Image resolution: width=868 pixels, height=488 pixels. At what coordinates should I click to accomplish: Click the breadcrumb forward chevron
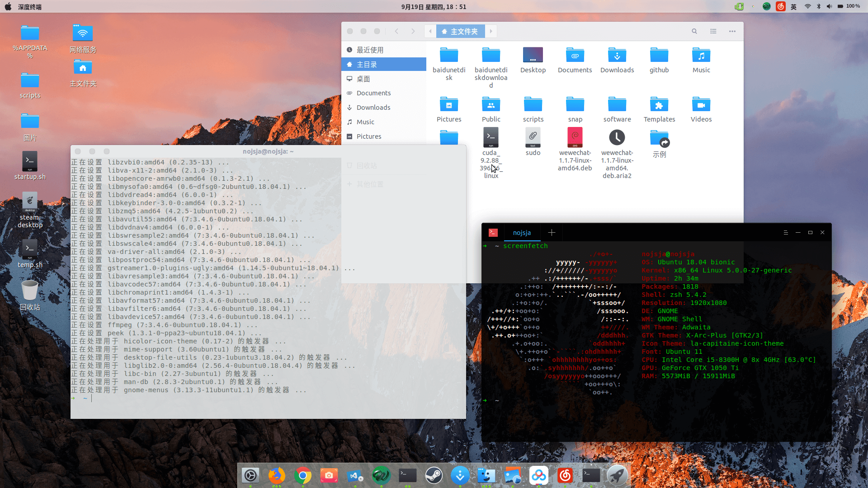point(491,31)
